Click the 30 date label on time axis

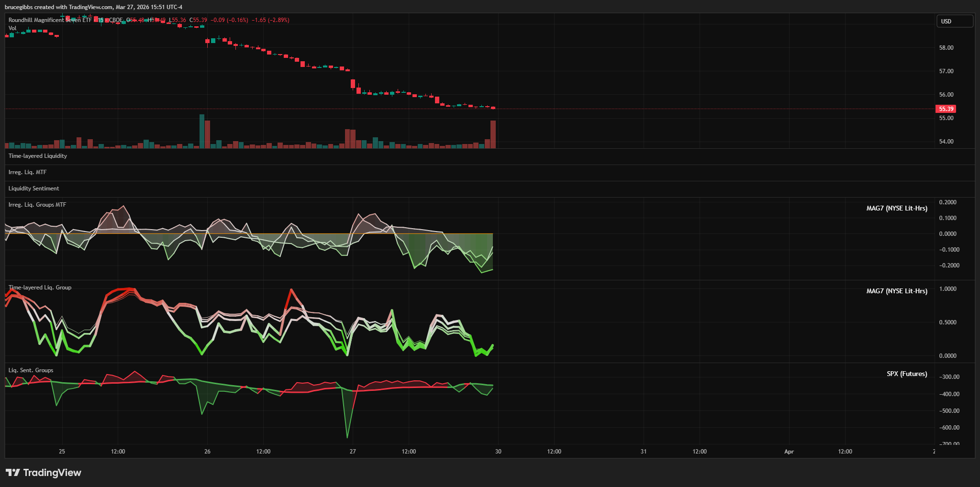[x=498, y=452]
